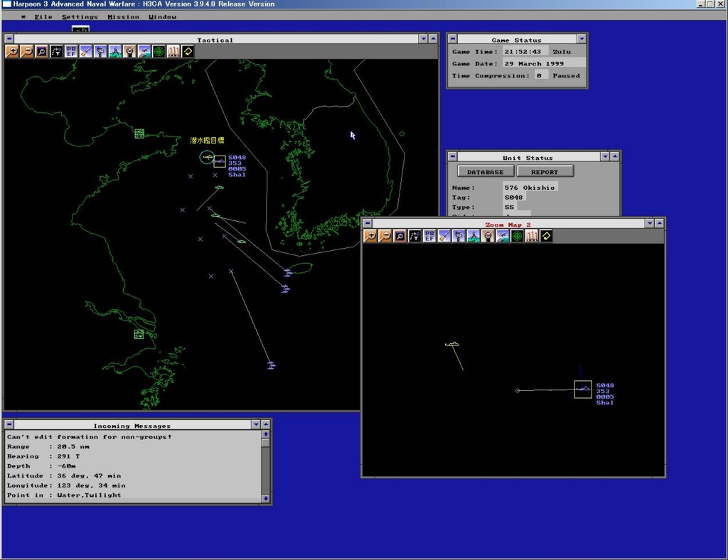The height and width of the screenshot is (560, 728).
Task: Zoom out with Tactical window magnifier-minus icon
Action: click(26, 51)
